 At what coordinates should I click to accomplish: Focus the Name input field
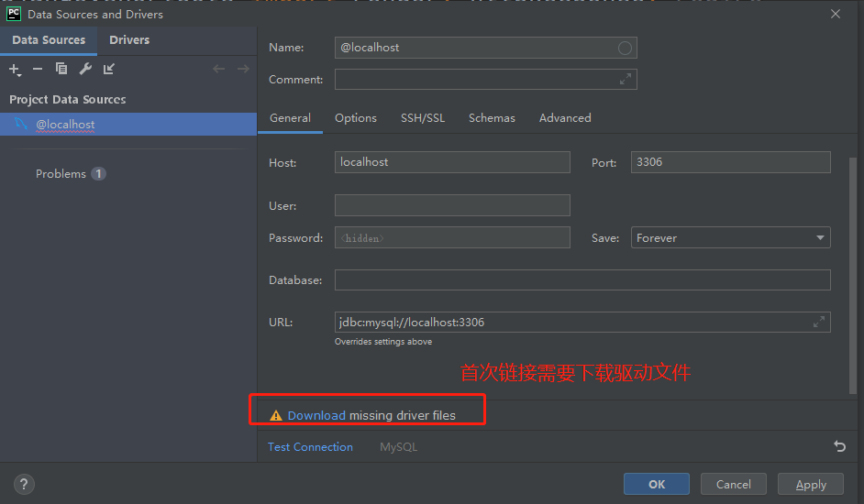point(485,48)
